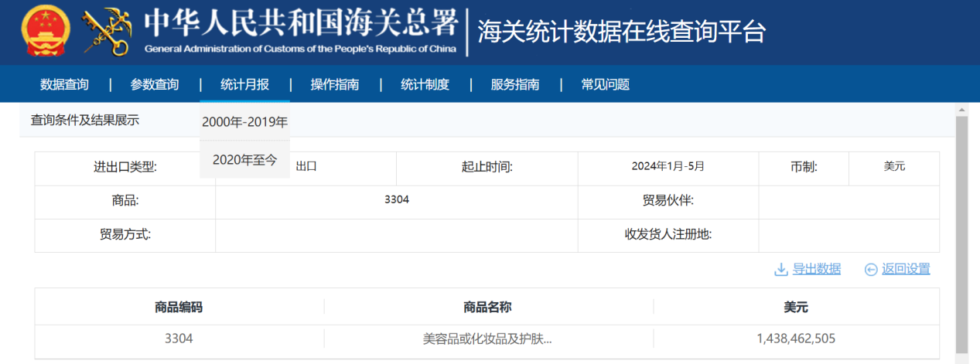This screenshot has height=364, width=980.
Task: Select the 2000年-2019年 submenu item
Action: [244, 121]
